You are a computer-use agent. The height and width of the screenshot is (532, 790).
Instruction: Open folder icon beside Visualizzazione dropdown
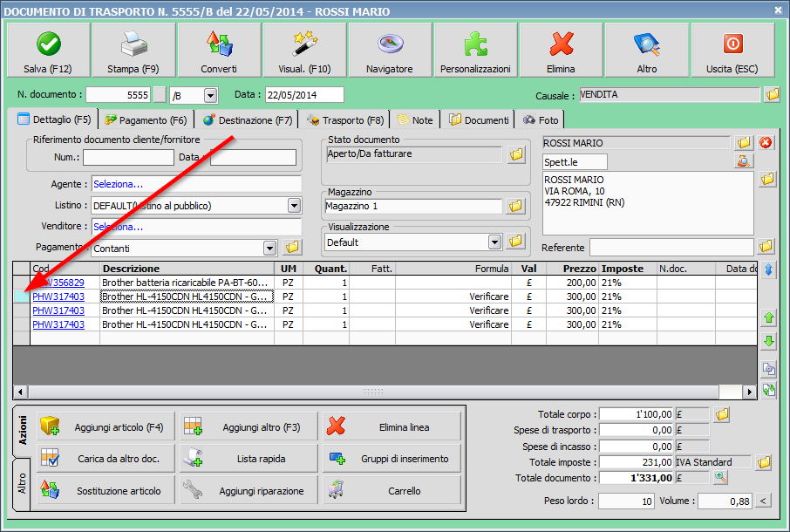(x=516, y=242)
